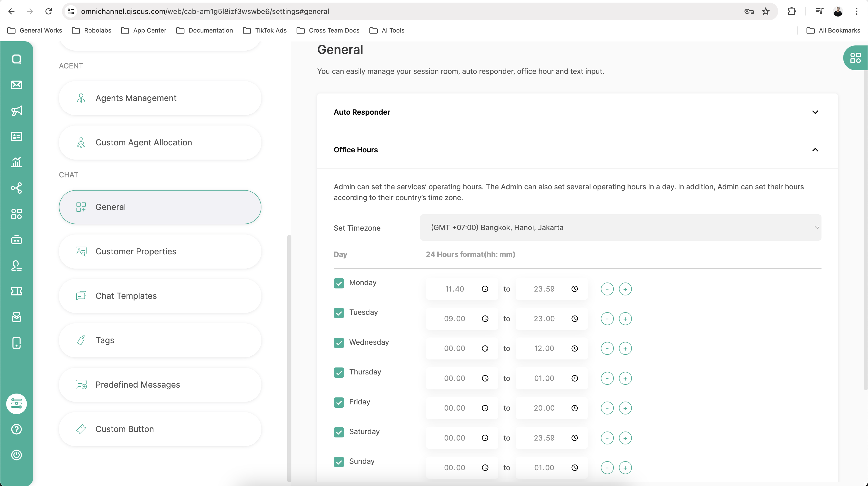
Task: Open the Set Timezone dropdown
Action: 620,228
